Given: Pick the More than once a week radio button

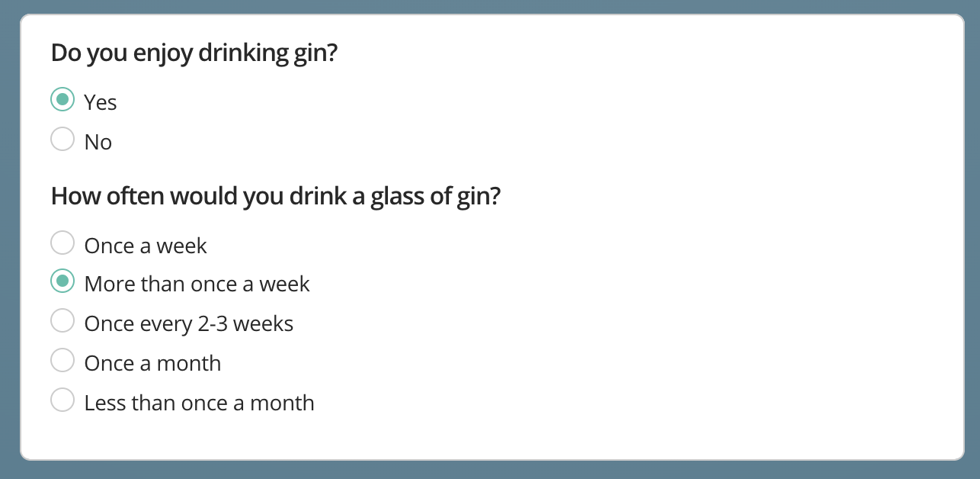Looking at the screenshot, I should click(62, 281).
